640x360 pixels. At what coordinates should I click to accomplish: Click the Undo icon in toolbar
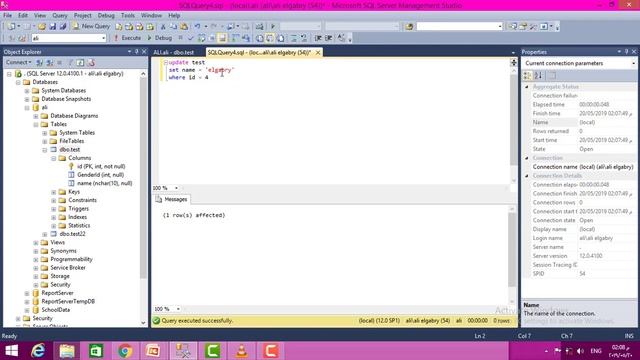click(198, 26)
